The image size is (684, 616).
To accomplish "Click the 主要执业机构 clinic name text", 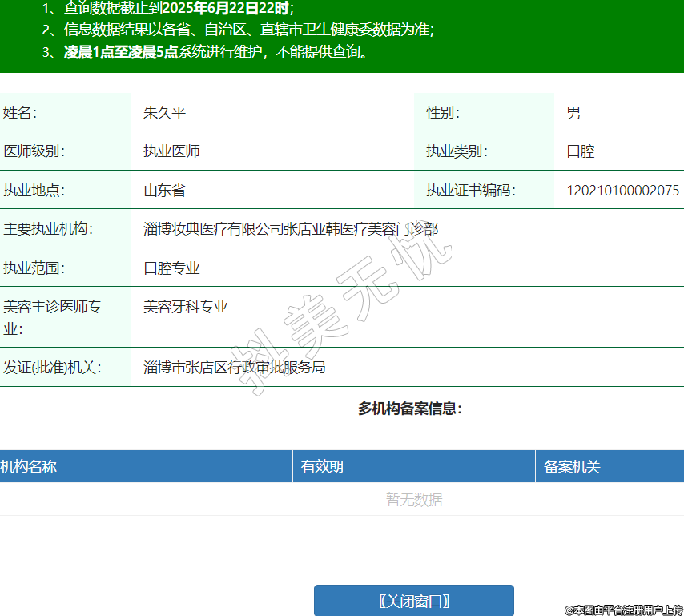I will click(290, 229).
